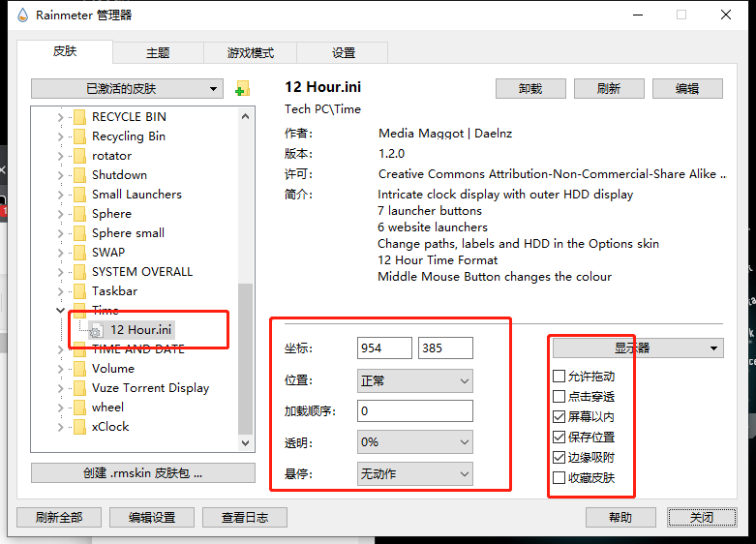Open the 设置 tab

[343, 52]
